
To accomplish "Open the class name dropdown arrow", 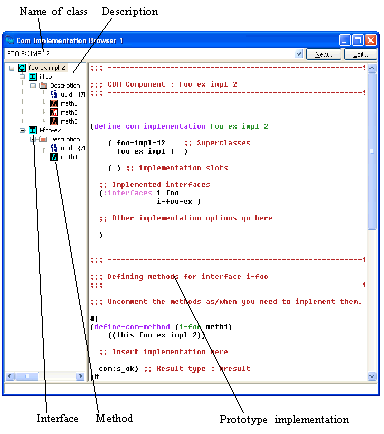I will click(x=299, y=54).
